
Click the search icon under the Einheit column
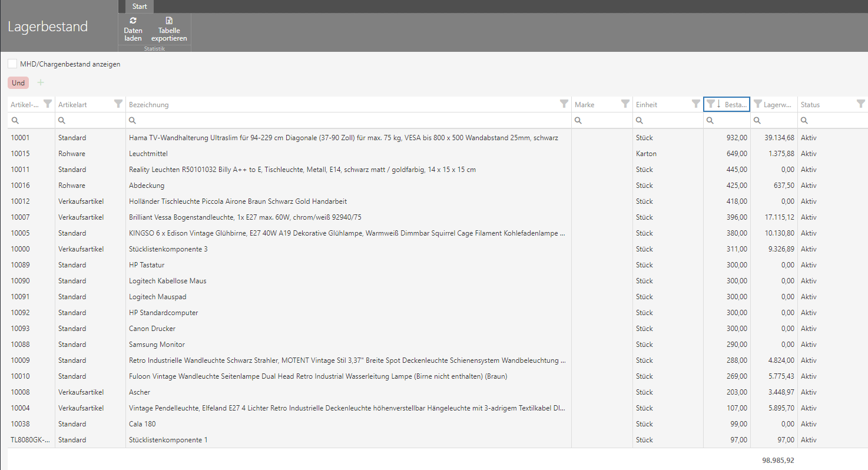640,120
